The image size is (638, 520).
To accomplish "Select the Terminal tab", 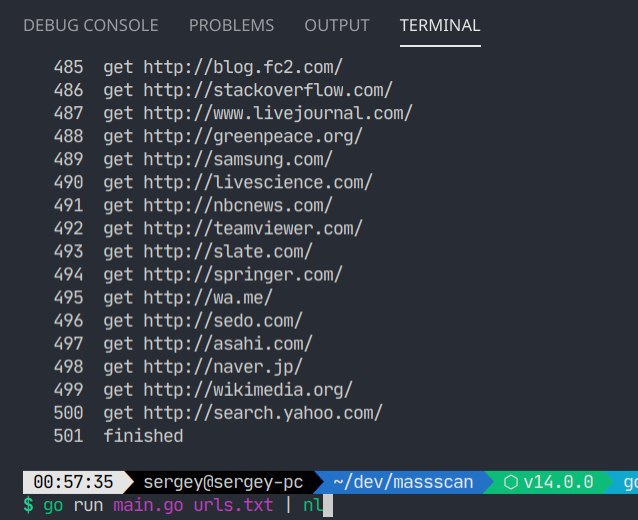I will [x=440, y=25].
